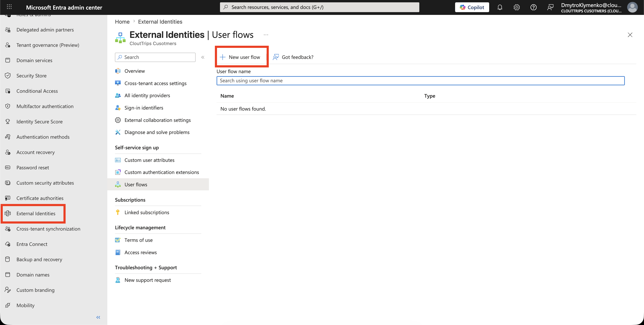Click the Type column header
Viewport: 644px width, 325px height.
click(x=430, y=96)
